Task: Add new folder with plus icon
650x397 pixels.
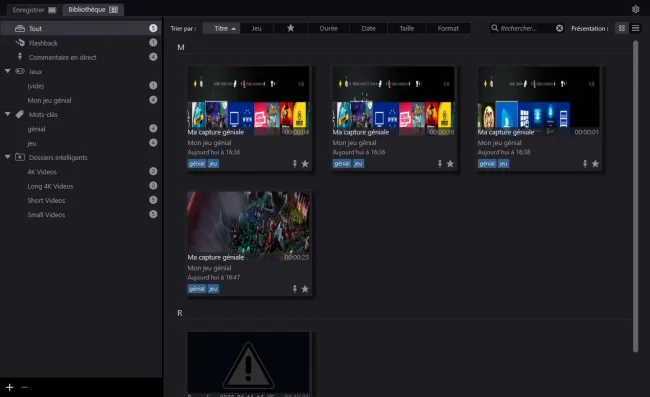Action: (10, 387)
